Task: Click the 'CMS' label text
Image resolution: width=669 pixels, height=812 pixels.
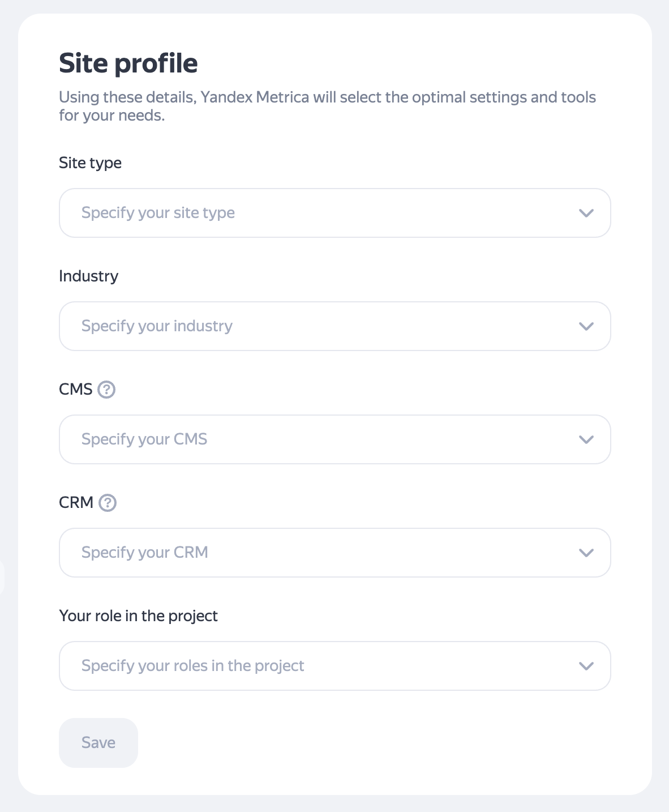Action: (x=75, y=390)
